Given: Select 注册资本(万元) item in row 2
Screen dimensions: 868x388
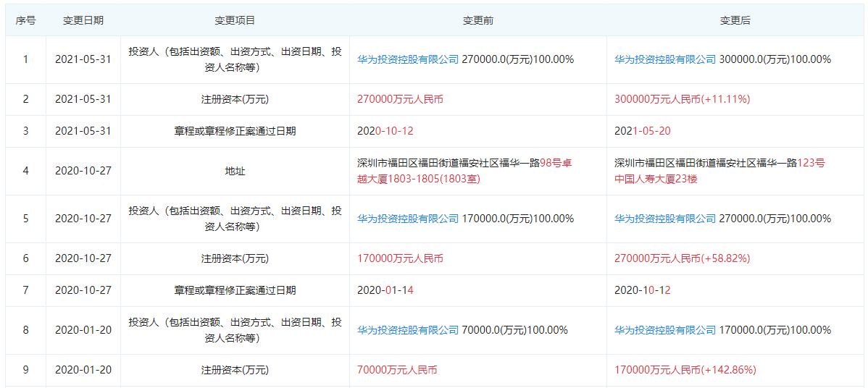Looking at the screenshot, I should [235, 99].
